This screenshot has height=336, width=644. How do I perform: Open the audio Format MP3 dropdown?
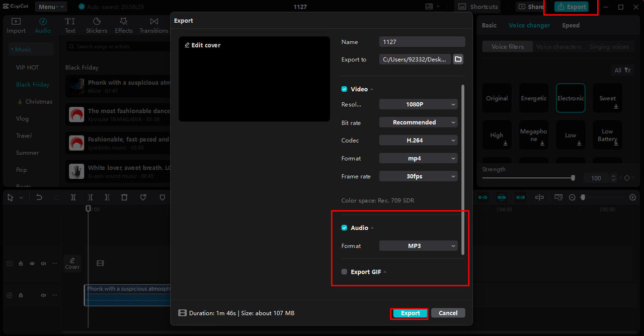tap(418, 246)
